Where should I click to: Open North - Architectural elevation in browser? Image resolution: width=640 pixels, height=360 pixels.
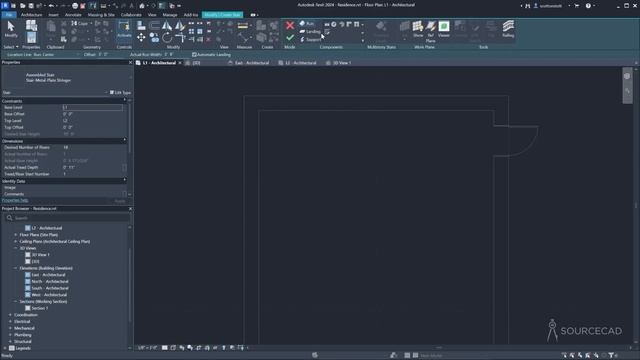point(50,281)
